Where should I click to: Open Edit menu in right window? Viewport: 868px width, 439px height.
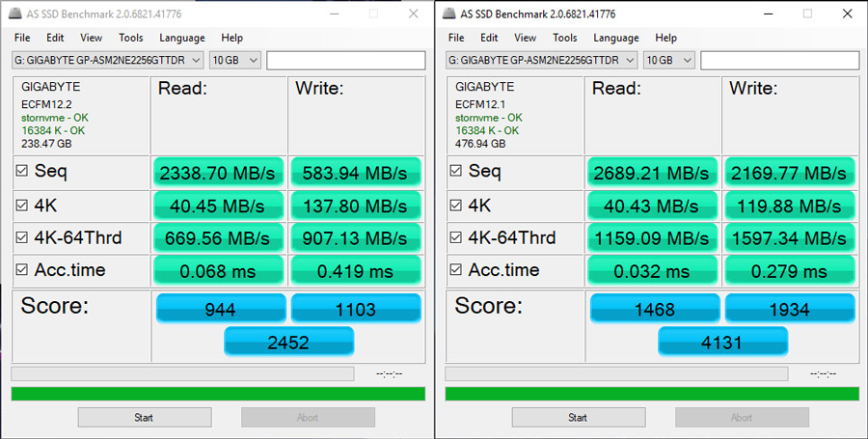click(x=489, y=38)
